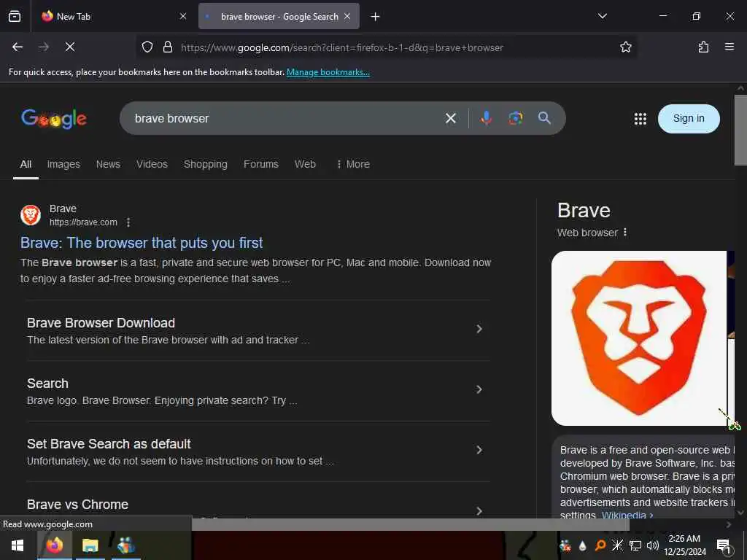This screenshot has width=747, height=560.
Task: Open tracking protection shield icon
Action: (x=147, y=47)
